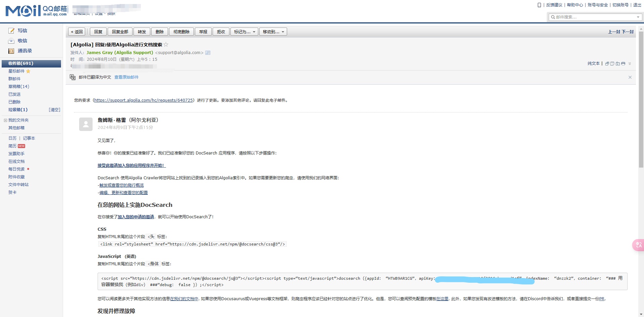Open 草稿箱(14) folder
This screenshot has height=317, width=644.
[x=19, y=87]
